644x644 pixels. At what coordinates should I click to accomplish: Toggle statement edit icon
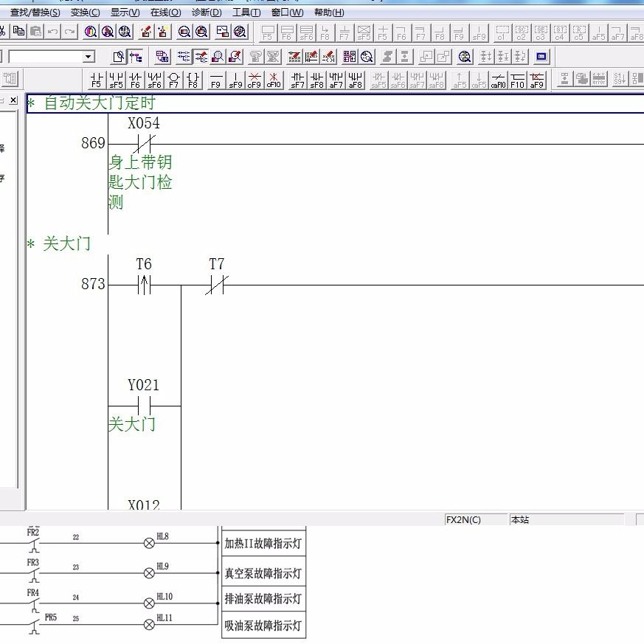pyautogui.click(x=311, y=56)
